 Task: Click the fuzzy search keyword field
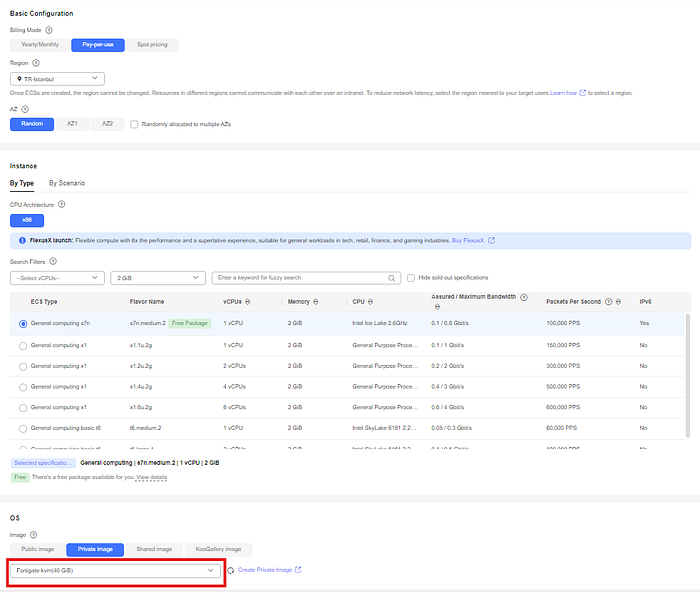pos(301,278)
